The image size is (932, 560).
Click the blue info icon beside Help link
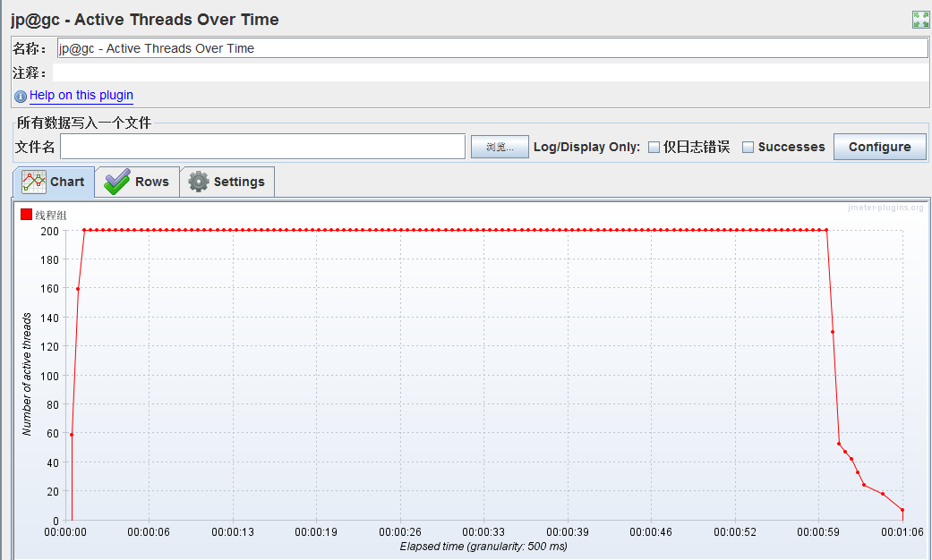coord(21,97)
